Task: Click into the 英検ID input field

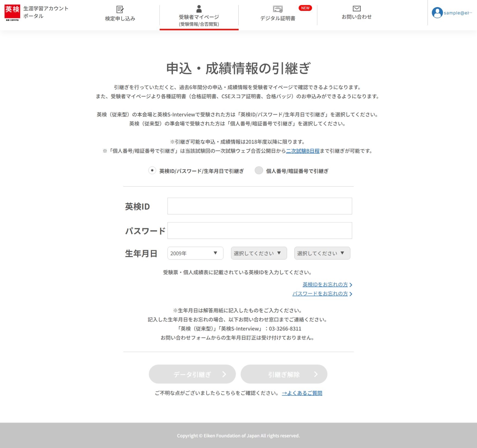Action: (x=260, y=206)
